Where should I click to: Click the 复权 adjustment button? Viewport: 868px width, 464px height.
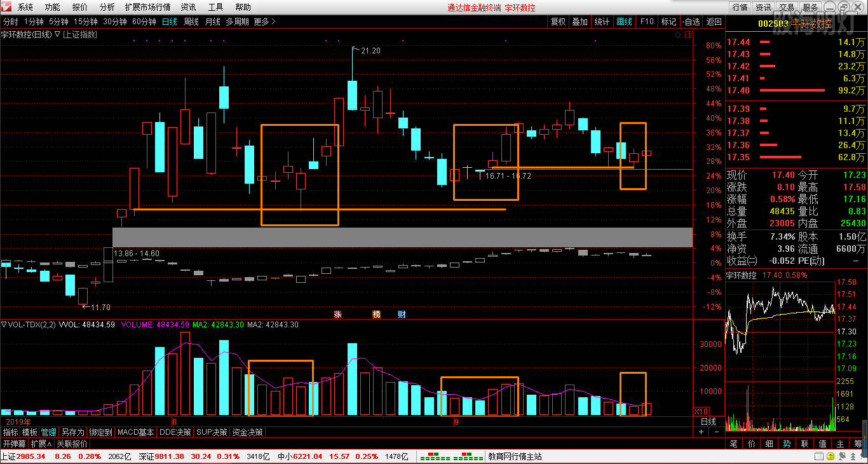pos(558,22)
